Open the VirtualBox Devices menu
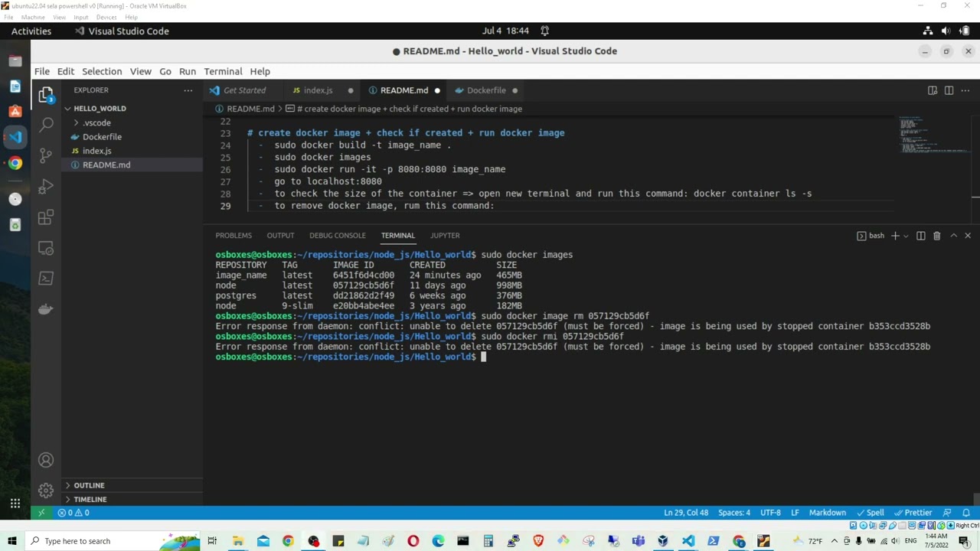The image size is (980, 551). click(106, 17)
